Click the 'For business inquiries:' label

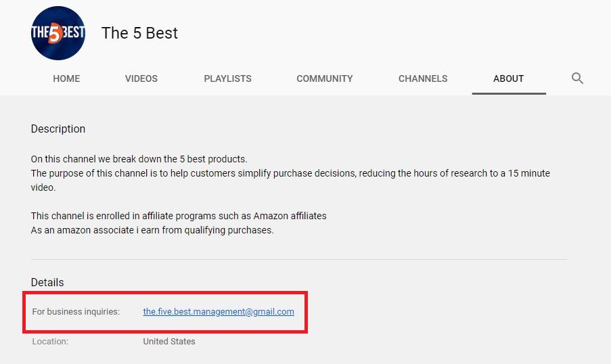76,312
